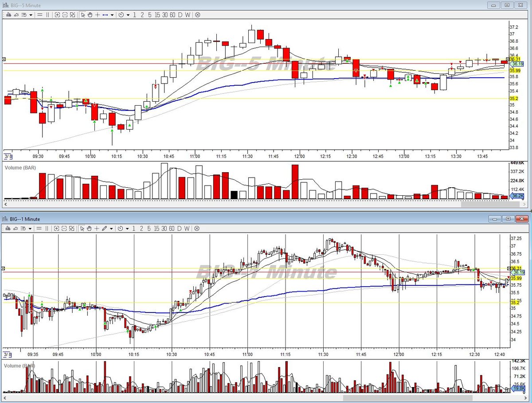Image resolution: width=532 pixels, height=403 pixels.
Task: Set the 1-minute chart to 60 minute interval
Action: 172,229
